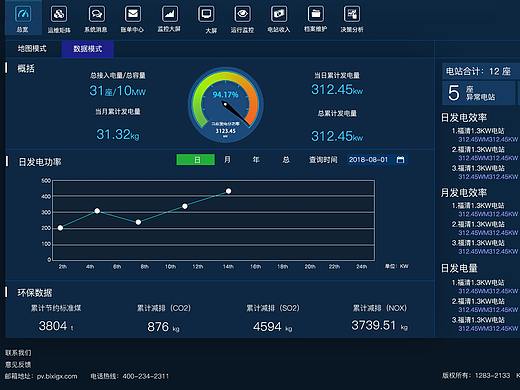Image resolution: width=520 pixels, height=390 pixels.
Task: Click 312.45kw under 当日累计发电量
Action: pyautogui.click(x=337, y=90)
